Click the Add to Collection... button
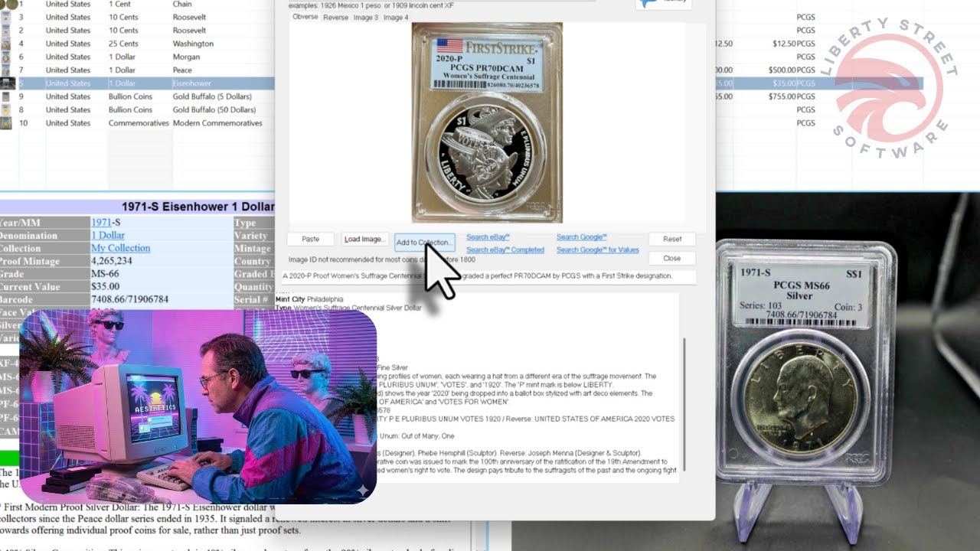The height and width of the screenshot is (551, 980). click(x=425, y=243)
